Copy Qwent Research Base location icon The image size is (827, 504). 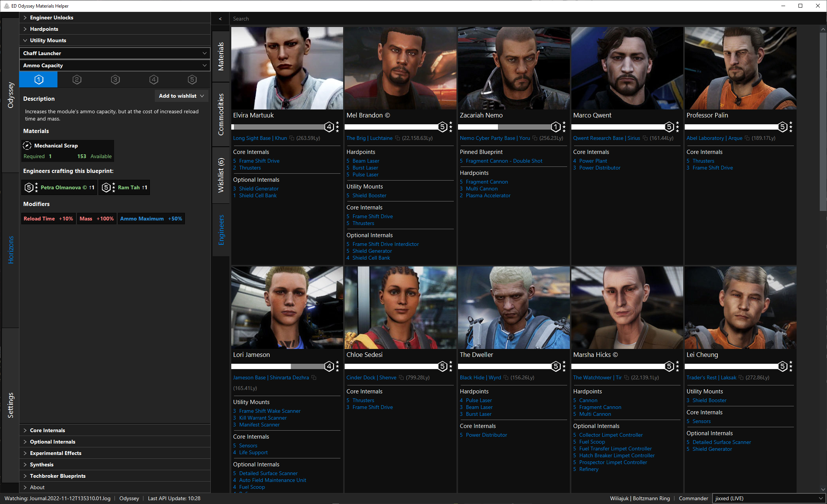645,138
